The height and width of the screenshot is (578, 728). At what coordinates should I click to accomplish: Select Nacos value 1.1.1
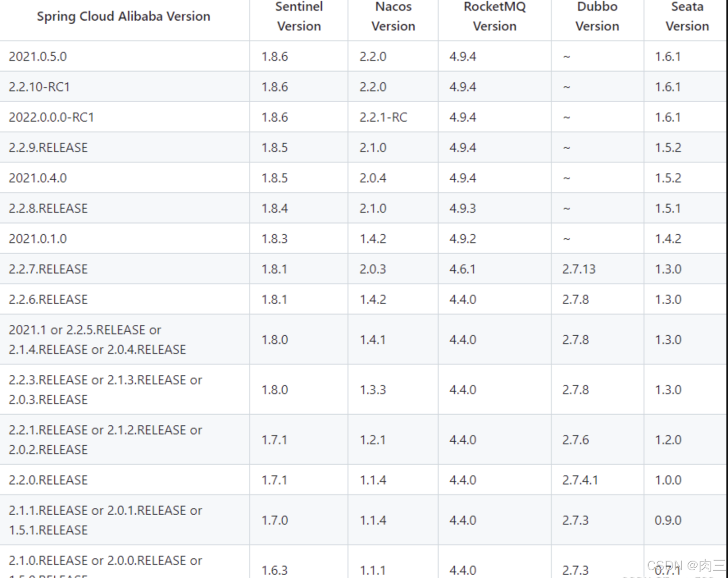(373, 570)
